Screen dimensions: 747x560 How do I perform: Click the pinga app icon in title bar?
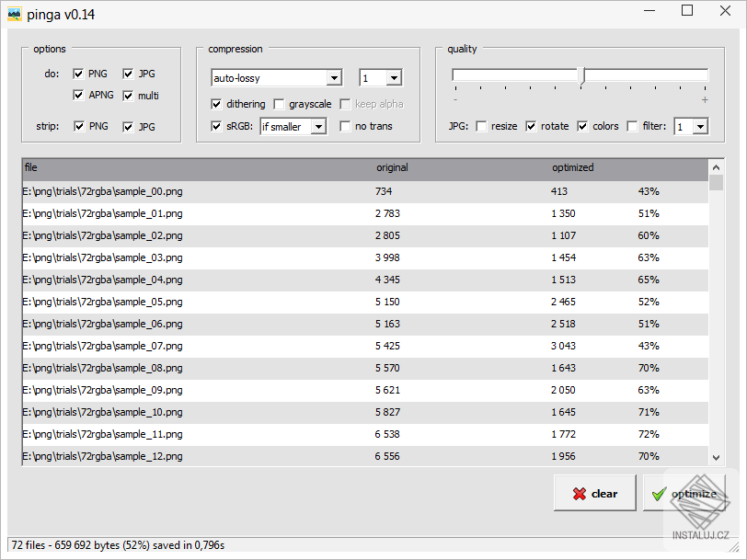14,14
